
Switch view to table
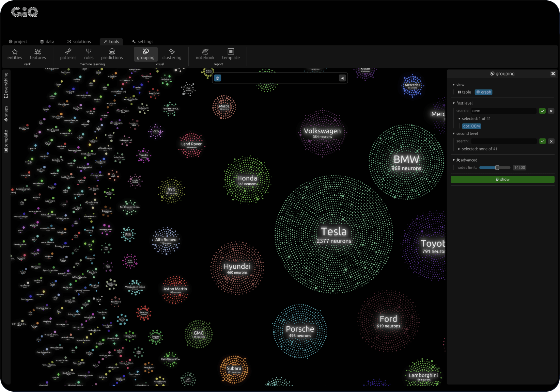[464, 92]
